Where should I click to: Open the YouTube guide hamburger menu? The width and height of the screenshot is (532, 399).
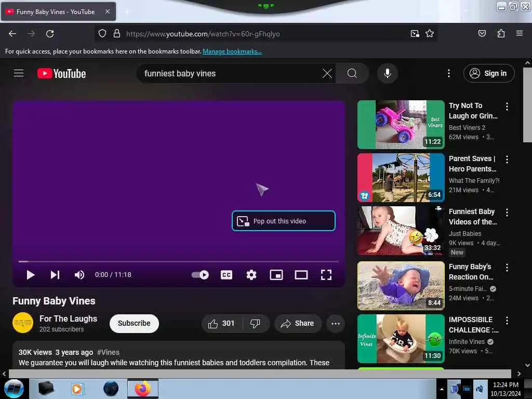pyautogui.click(x=19, y=73)
